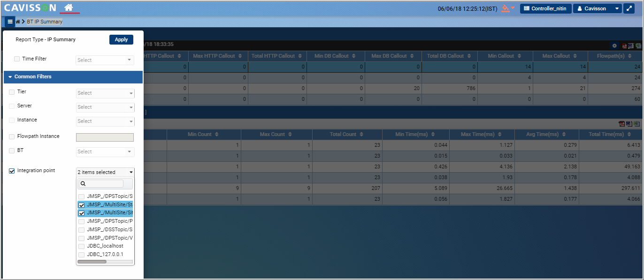Collapse the Common Filters section
The image size is (644, 280).
[x=73, y=76]
